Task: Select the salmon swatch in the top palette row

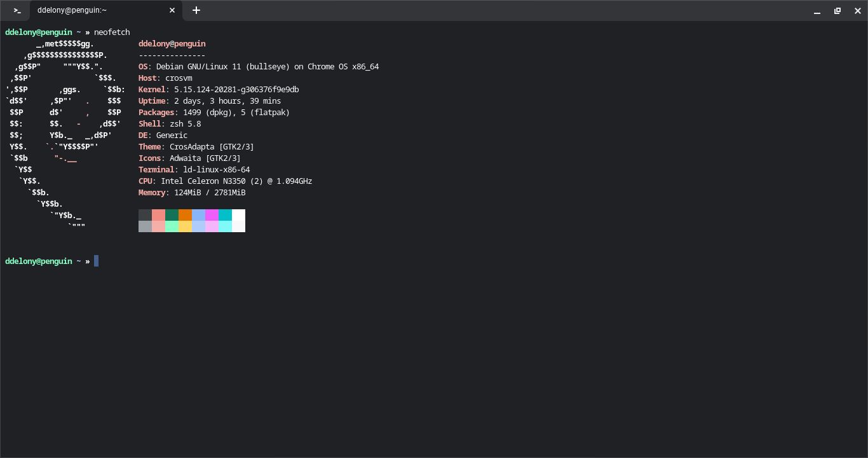Action: [x=159, y=216]
